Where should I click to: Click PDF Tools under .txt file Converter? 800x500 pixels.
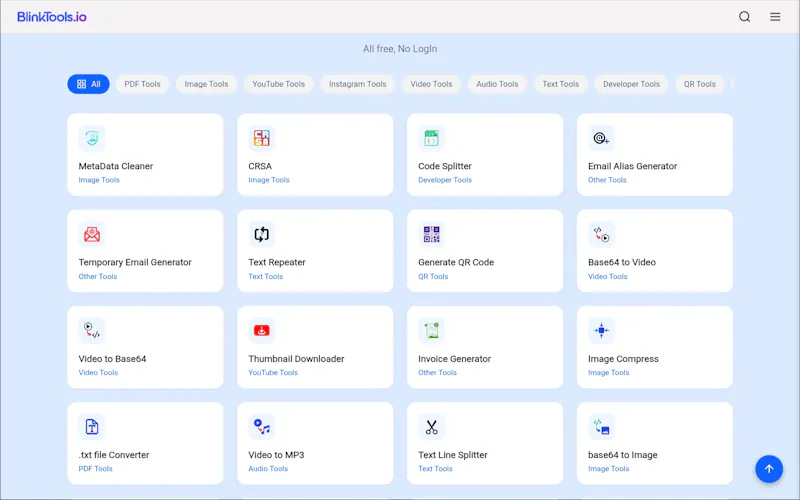coord(95,468)
